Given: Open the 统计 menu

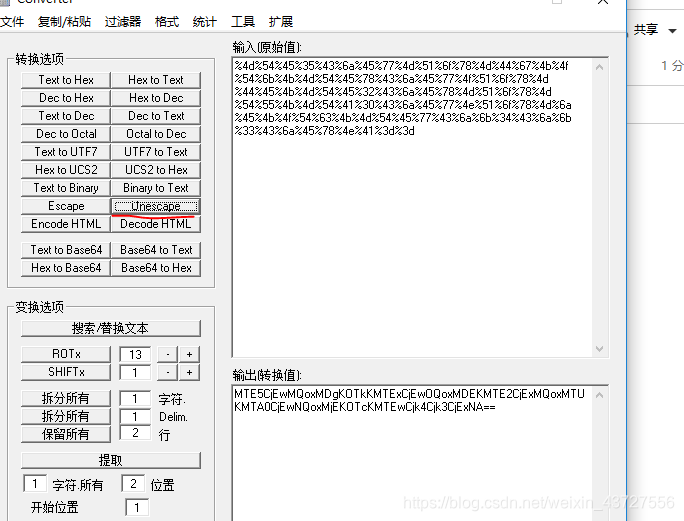Looking at the screenshot, I should 204,21.
